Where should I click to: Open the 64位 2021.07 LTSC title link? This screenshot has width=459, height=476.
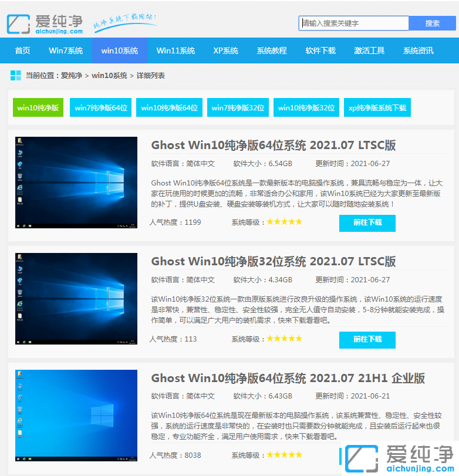tap(274, 146)
